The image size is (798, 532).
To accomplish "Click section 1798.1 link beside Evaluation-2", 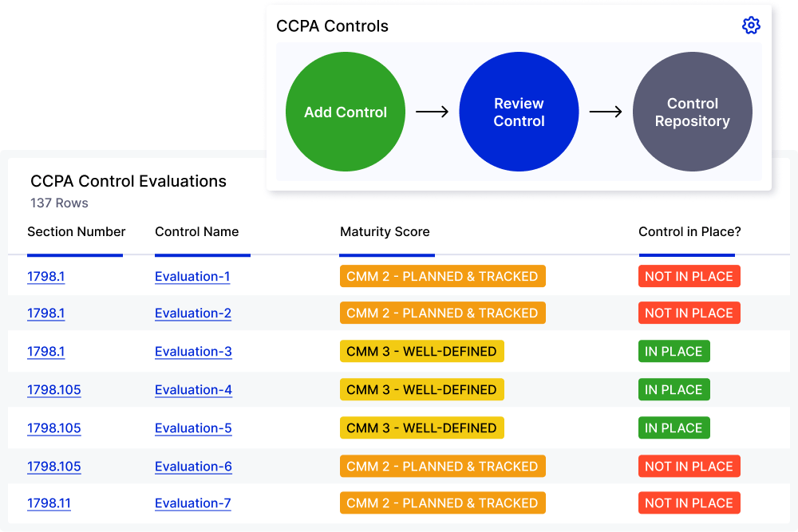I will 46,313.
